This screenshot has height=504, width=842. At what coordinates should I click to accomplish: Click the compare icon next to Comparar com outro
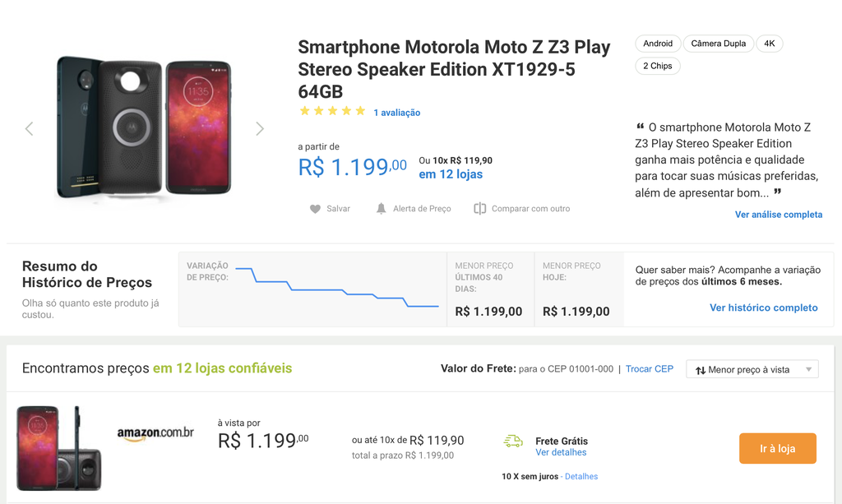[x=479, y=208]
